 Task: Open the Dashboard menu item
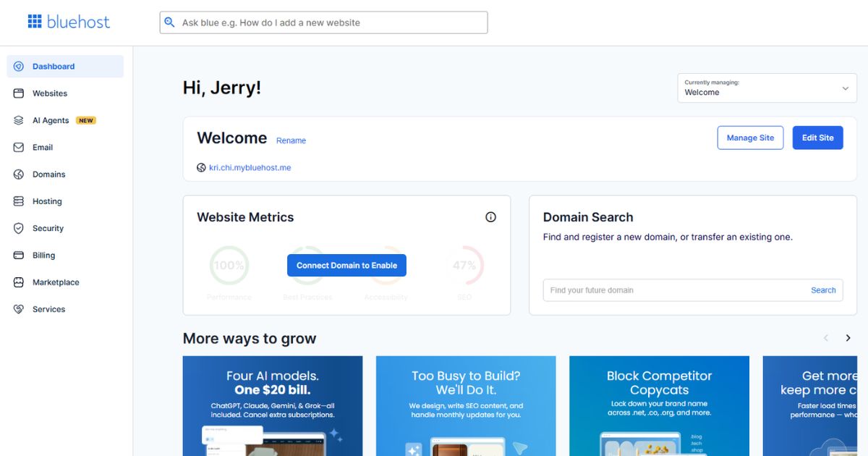(65, 67)
